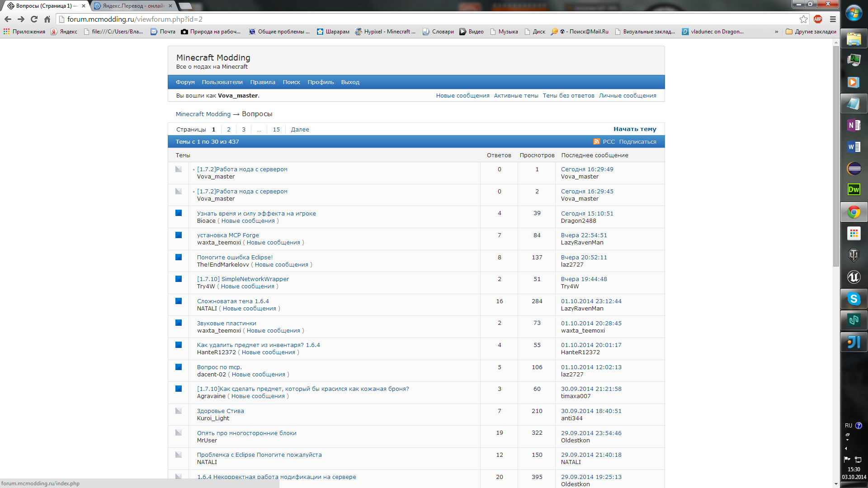
Task: Click the Windows Start orb
Action: [854, 13]
